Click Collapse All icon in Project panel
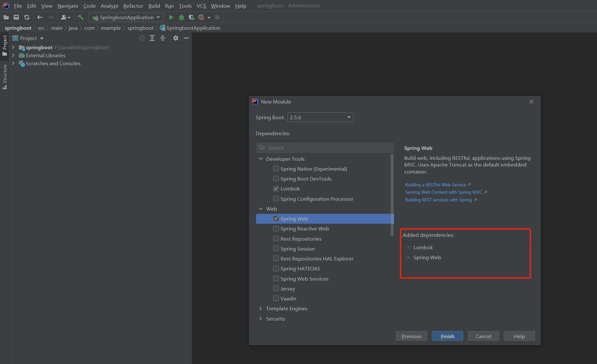597x364 pixels. (163, 38)
